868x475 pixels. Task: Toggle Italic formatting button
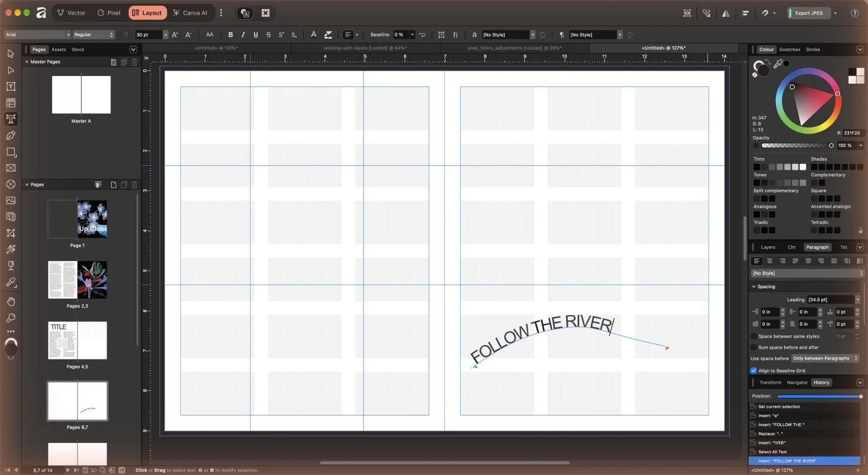click(243, 35)
